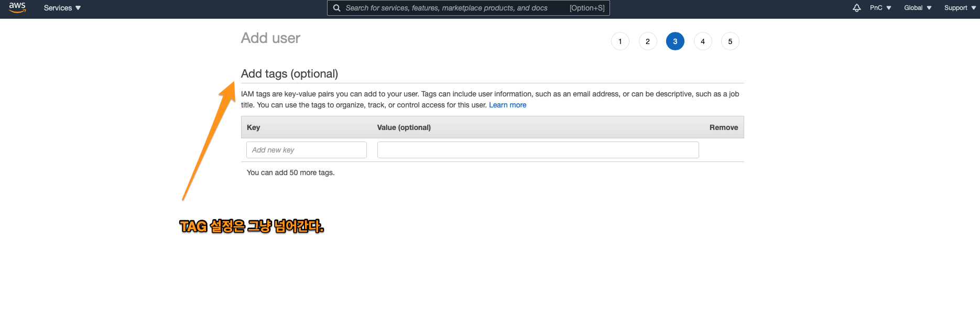The image size is (980, 314).
Task: Click the Add tags (optional) heading
Action: pos(289,74)
